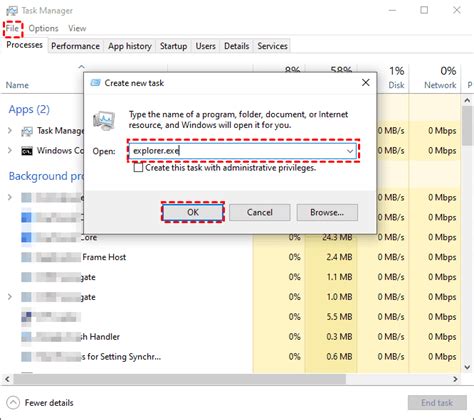474x420 pixels.
Task: Expand the Task Manager app row
Action: click(x=10, y=131)
